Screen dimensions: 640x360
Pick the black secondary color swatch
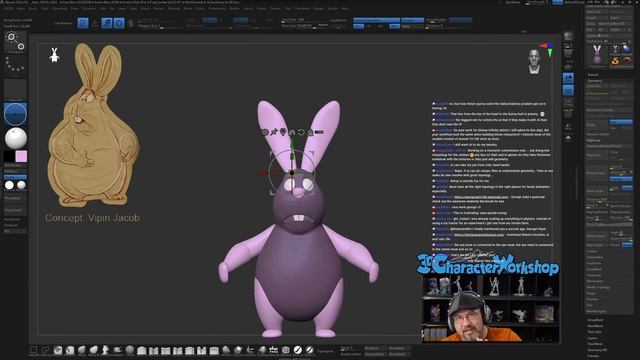pyautogui.click(x=9, y=156)
